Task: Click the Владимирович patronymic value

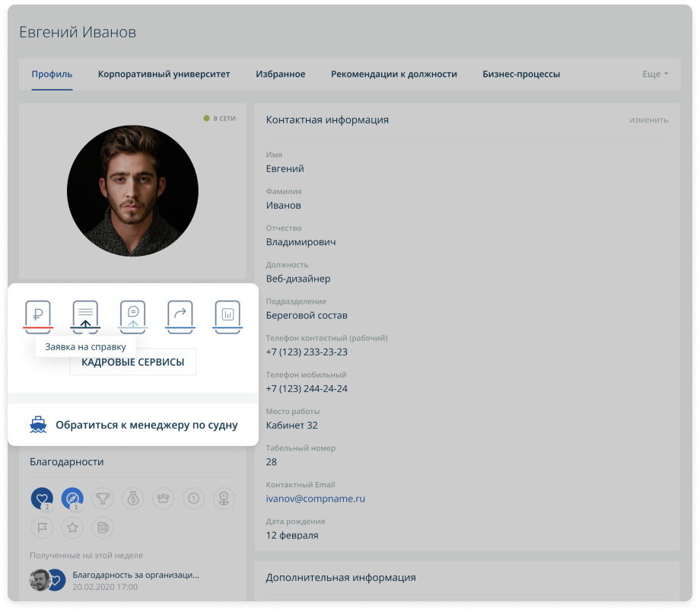Action: [301, 242]
